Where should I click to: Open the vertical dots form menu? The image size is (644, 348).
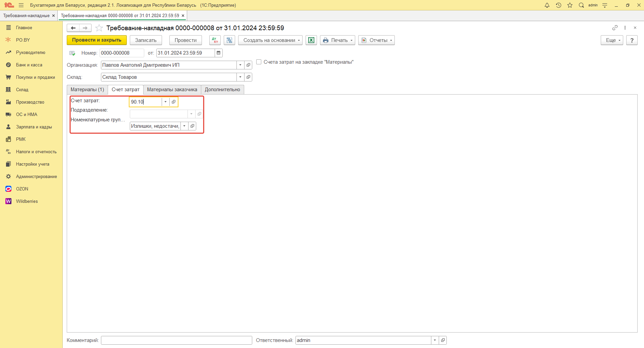(x=625, y=27)
